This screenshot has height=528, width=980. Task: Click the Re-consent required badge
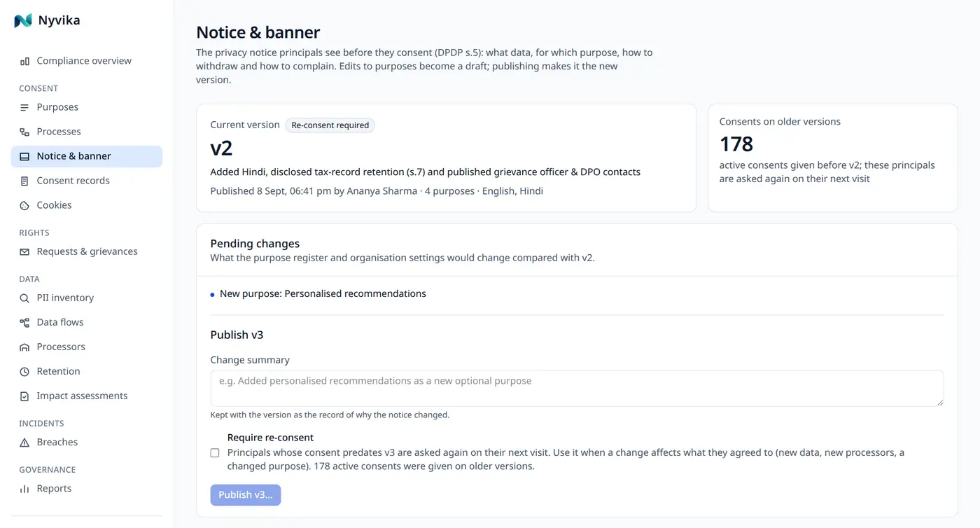330,125
